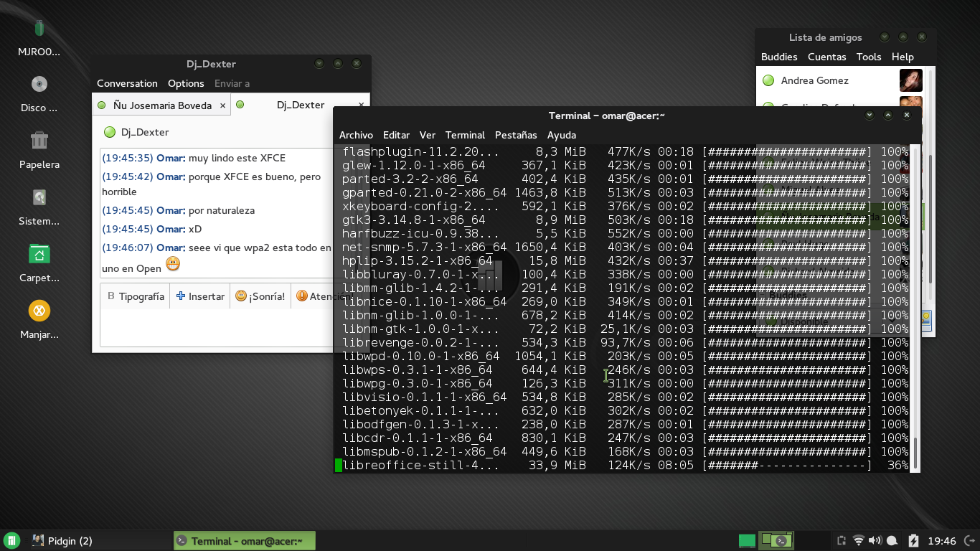Screen dimensions: 980x551
Task: Click Pidgin (2) taskbar button
Action: click(63, 541)
